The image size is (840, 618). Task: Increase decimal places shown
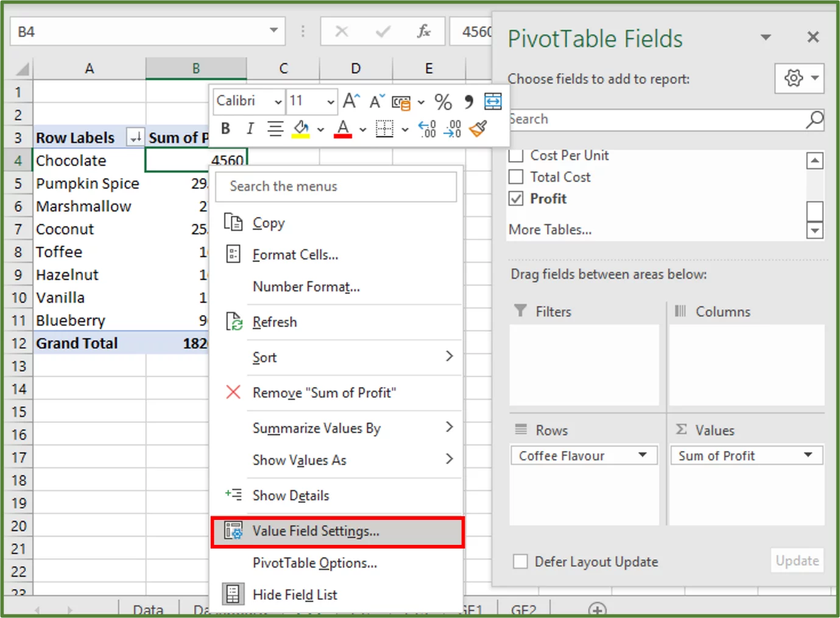click(x=428, y=129)
